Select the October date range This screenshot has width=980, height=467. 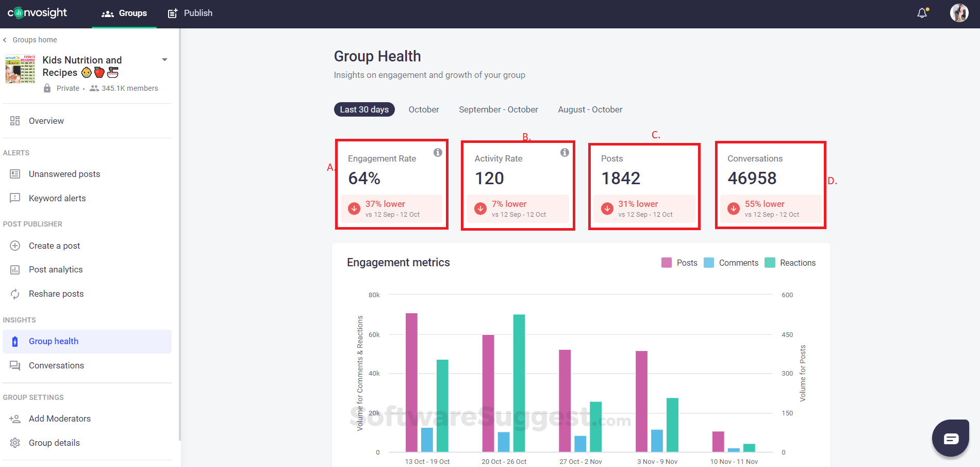coord(424,110)
